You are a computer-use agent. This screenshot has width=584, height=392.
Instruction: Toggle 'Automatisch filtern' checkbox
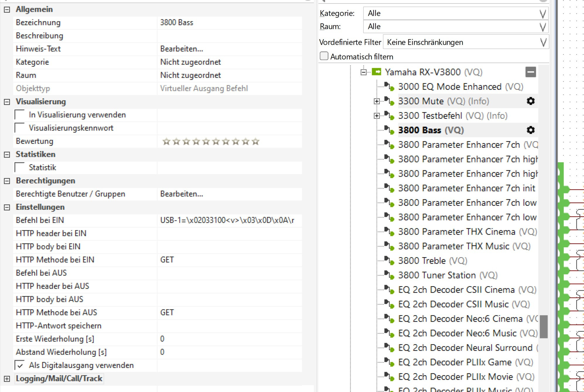[324, 56]
